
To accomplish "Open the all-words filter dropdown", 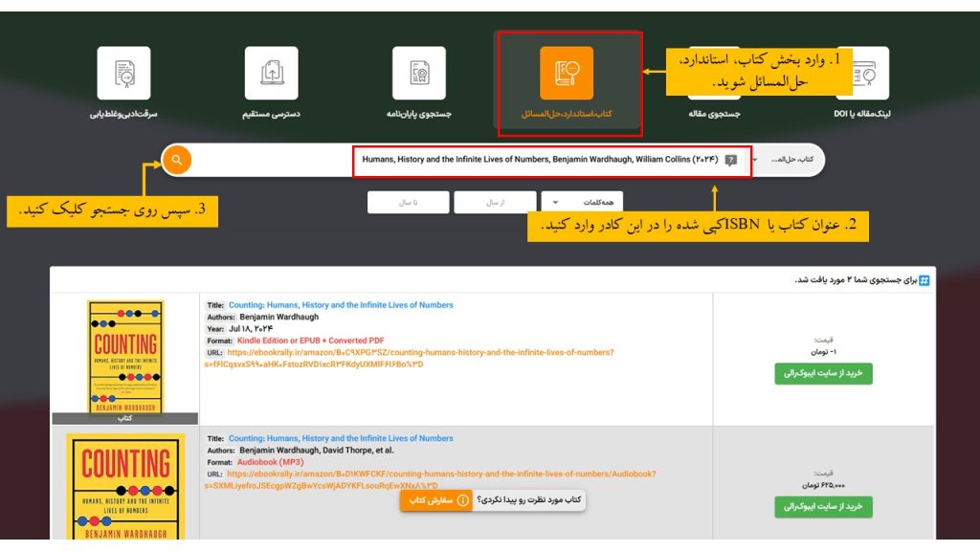I will pos(582,203).
